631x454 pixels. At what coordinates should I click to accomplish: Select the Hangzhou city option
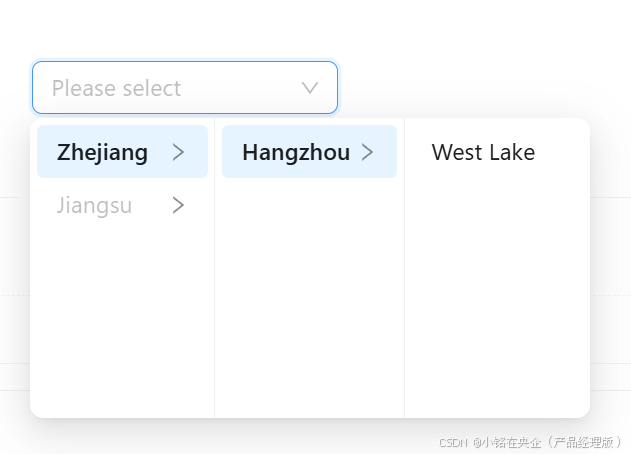click(x=295, y=152)
